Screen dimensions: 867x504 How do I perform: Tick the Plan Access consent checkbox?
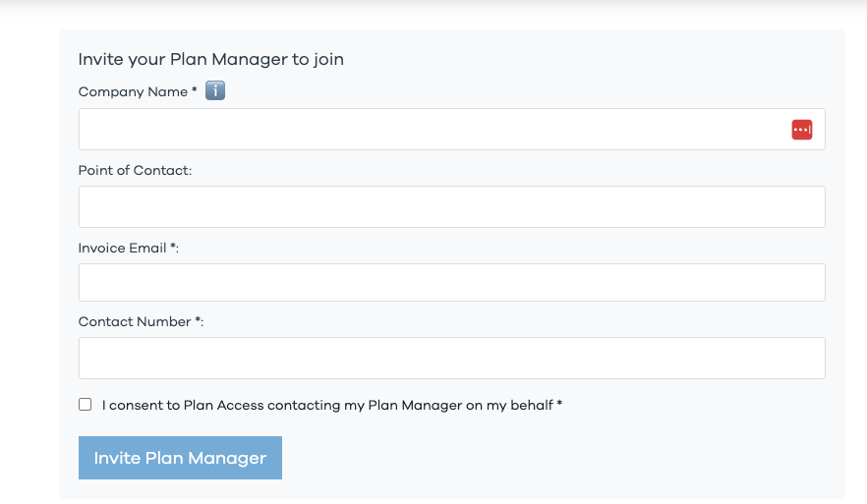pos(86,404)
